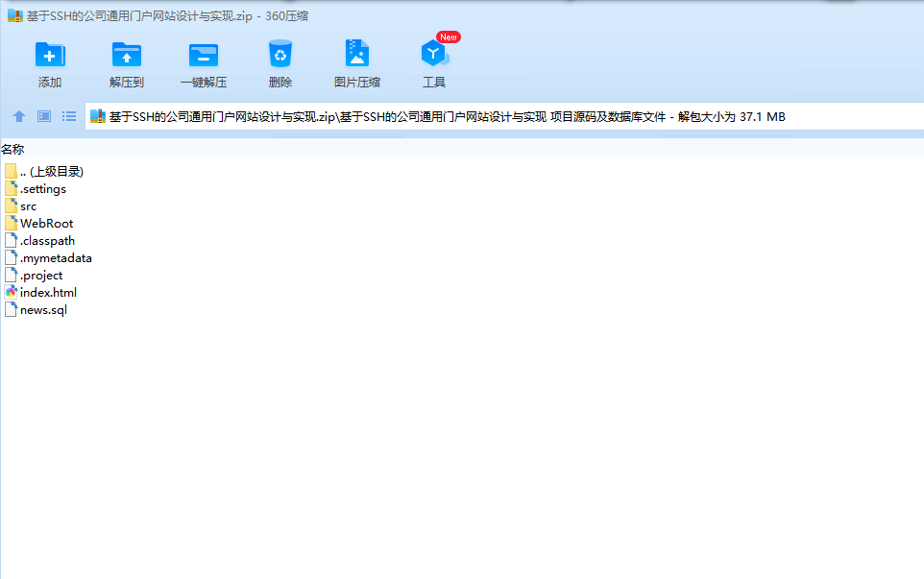
Task: Click the file icon of news.sql
Action: 11,309
